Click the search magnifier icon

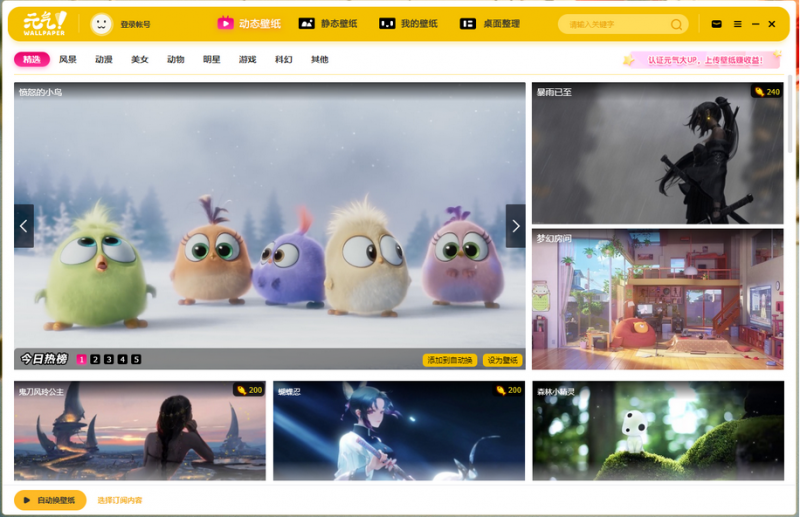point(676,24)
